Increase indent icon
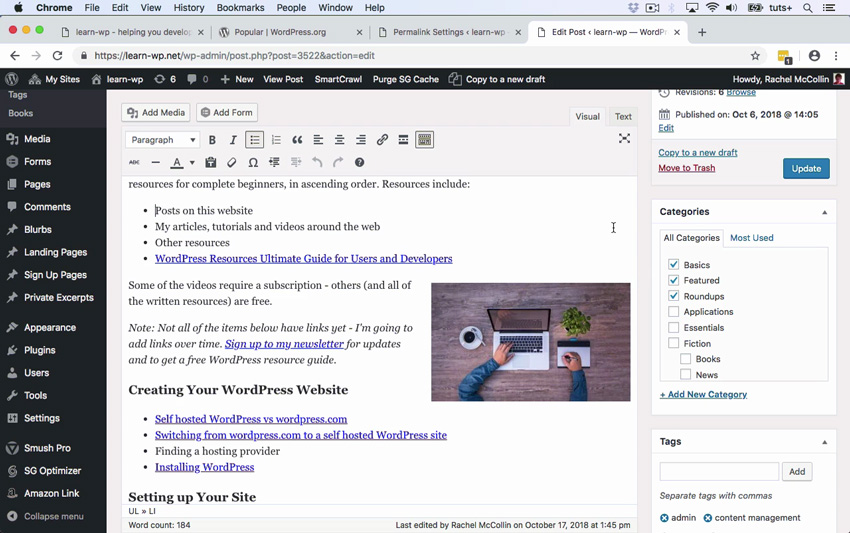The width and height of the screenshot is (850, 533). pos(296,162)
